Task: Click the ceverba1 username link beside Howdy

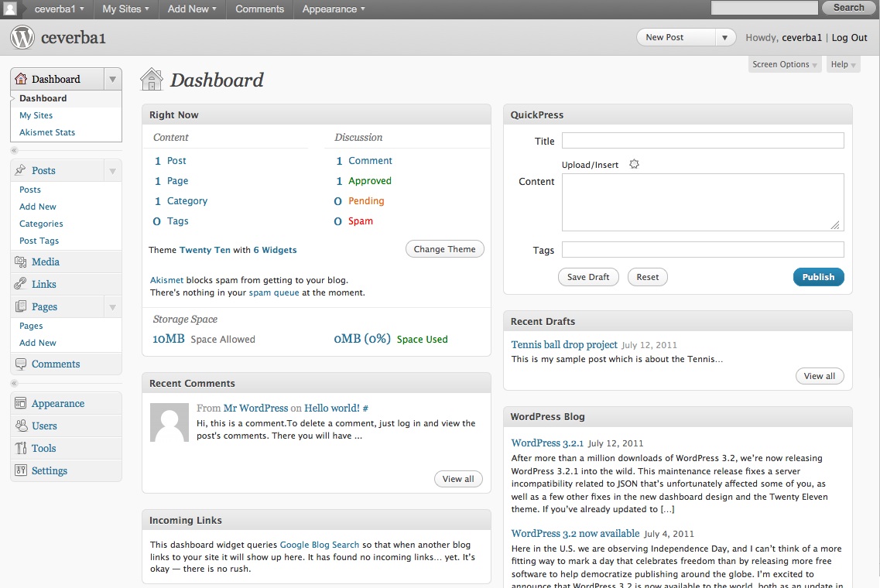Action: pos(801,38)
